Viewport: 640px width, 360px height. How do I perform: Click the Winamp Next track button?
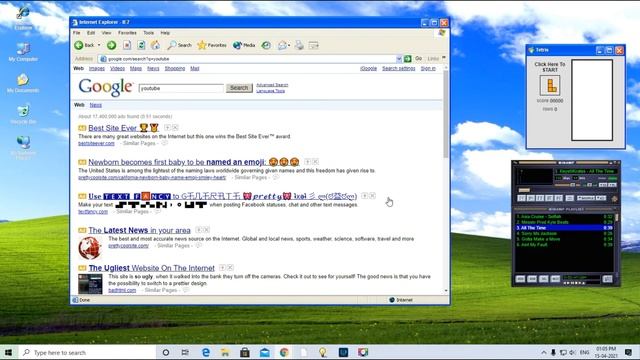[558, 198]
